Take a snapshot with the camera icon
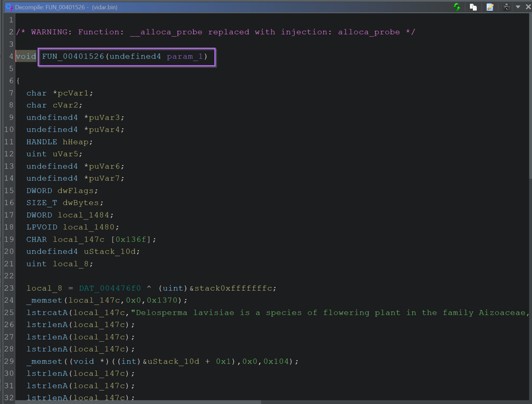Image resolution: width=532 pixels, height=404 pixels. 506,7
